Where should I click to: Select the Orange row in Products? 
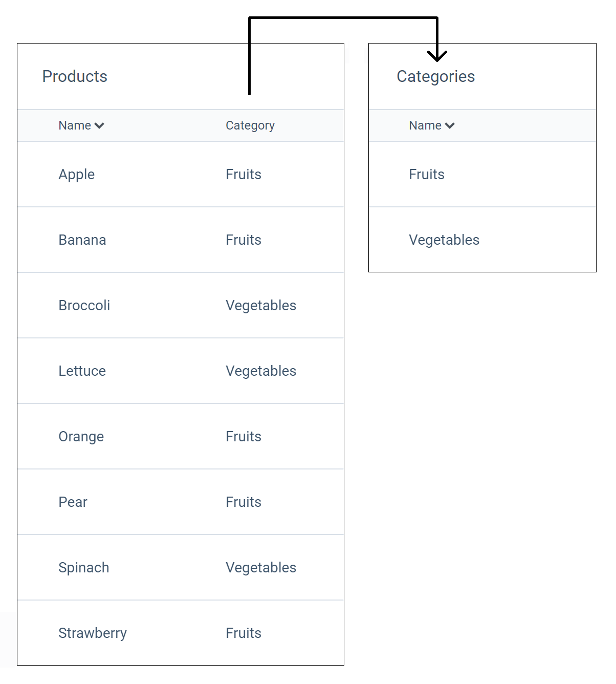tap(81, 436)
